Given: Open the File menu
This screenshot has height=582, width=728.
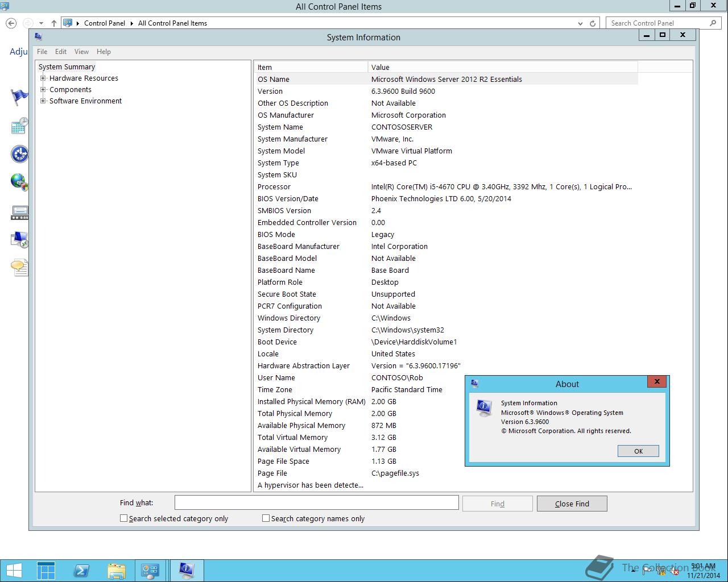Looking at the screenshot, I should click(42, 52).
